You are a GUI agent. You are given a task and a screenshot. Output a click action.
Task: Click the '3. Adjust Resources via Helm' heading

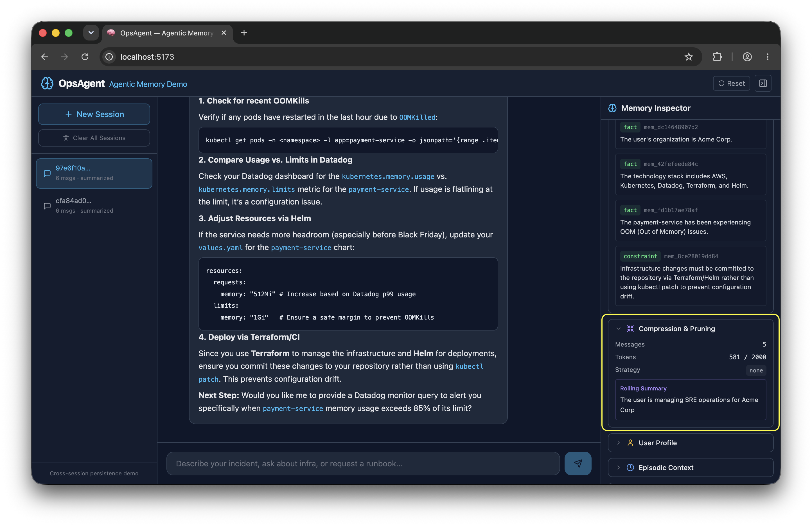point(254,219)
